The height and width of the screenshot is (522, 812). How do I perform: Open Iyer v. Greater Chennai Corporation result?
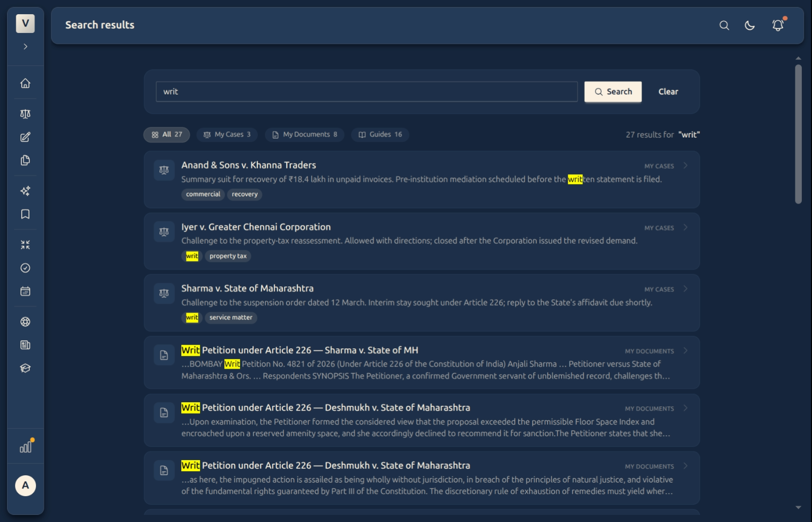click(422, 241)
